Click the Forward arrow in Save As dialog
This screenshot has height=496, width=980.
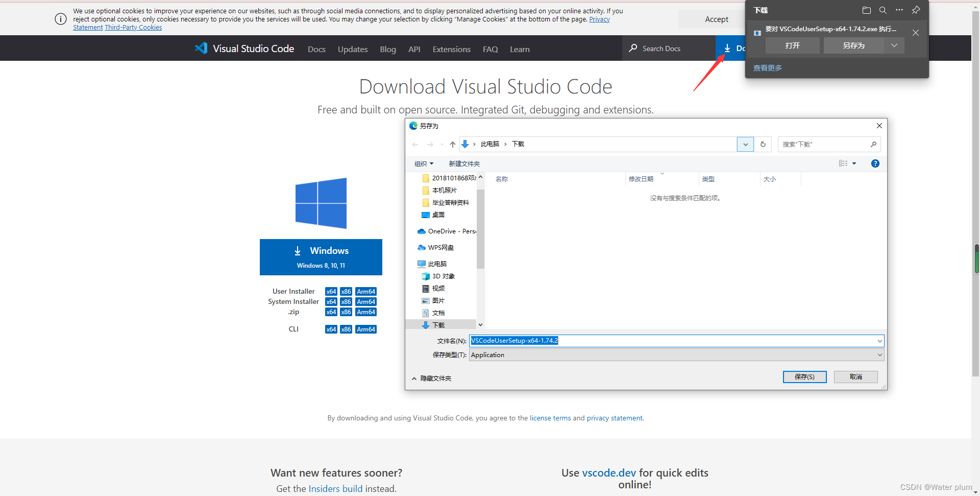coord(430,145)
